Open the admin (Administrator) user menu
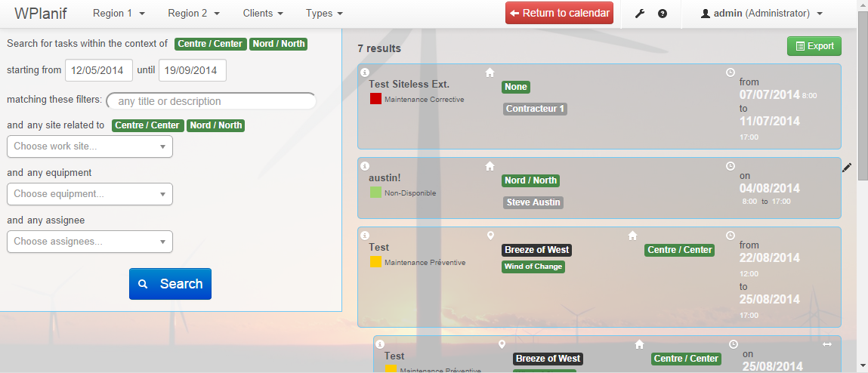This screenshot has height=373, width=868. coord(761,14)
